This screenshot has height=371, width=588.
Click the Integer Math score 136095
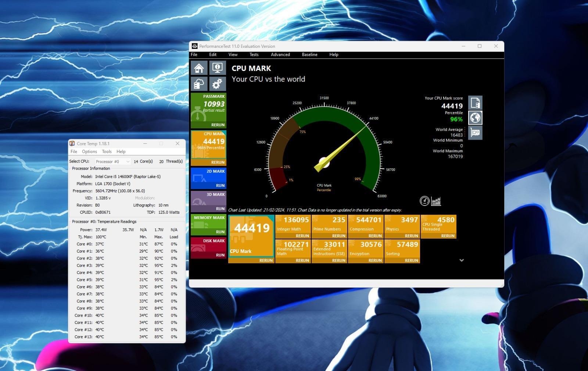tap(296, 220)
